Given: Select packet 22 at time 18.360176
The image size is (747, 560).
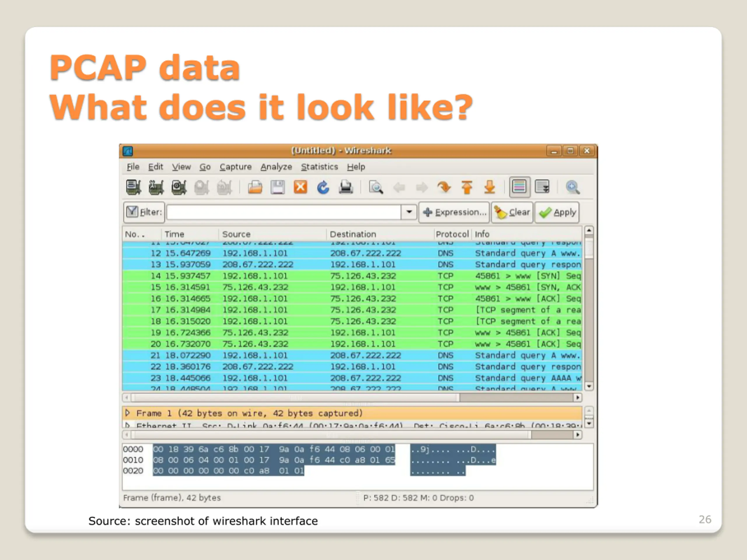Looking at the screenshot, I should coord(352,367).
